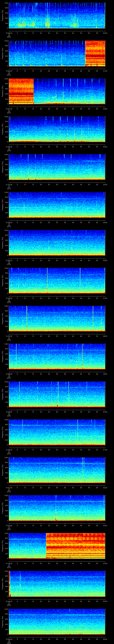114x644 pixels.
Task: Click the 15:42:00 start time label
Action: (x=9, y=525)
